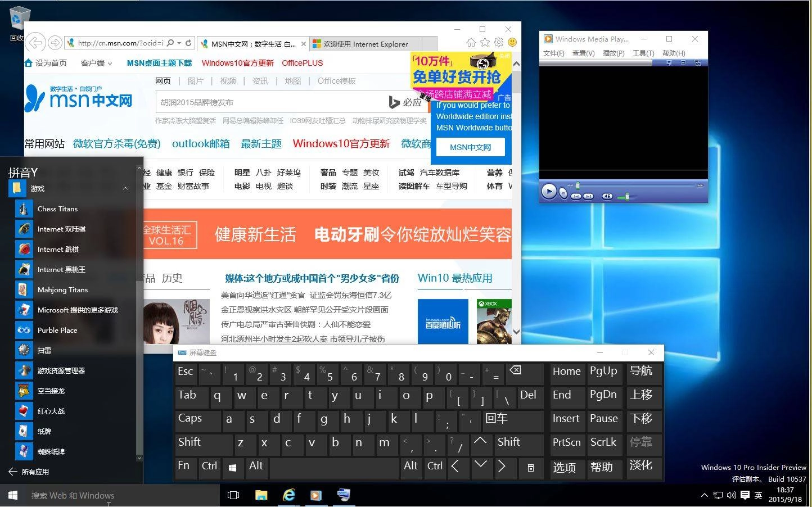Screen dimensions: 812x507
Task: Open 文件(F) menu in Media Player
Action: [x=554, y=53]
